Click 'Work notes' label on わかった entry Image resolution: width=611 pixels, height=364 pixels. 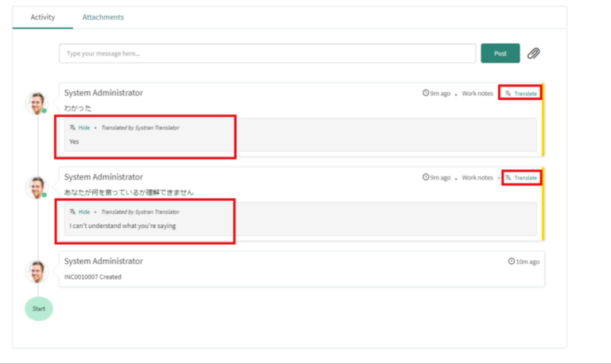[477, 94]
